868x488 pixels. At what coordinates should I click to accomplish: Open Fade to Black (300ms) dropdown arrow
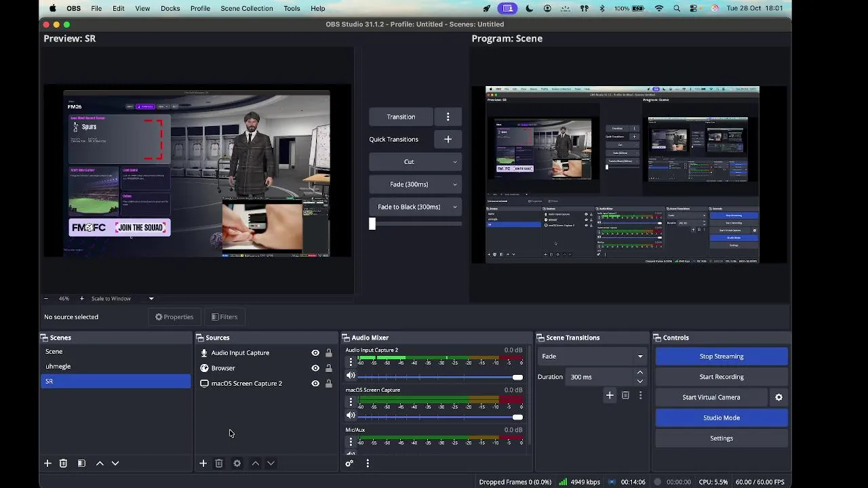coord(455,207)
